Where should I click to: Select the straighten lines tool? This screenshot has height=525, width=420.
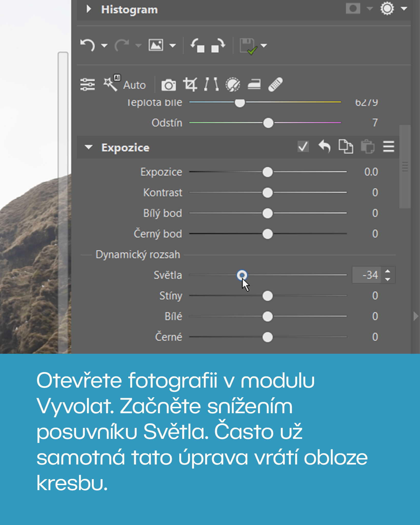pyautogui.click(x=211, y=84)
